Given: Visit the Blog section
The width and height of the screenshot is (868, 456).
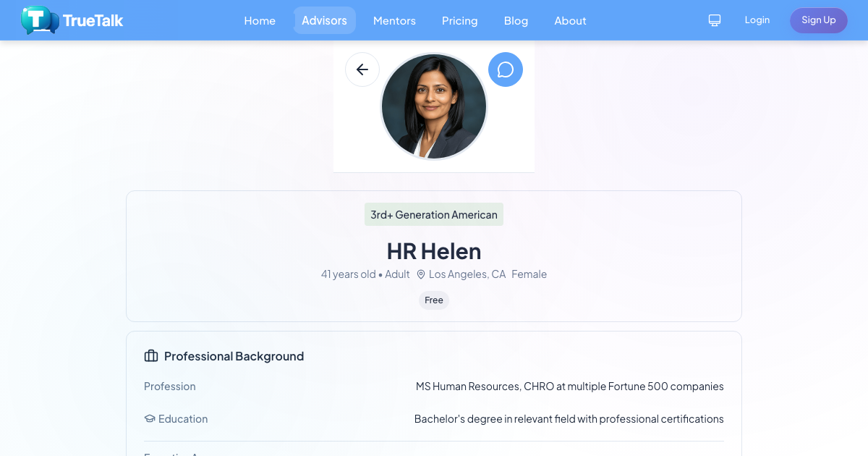Looking at the screenshot, I should click(516, 20).
